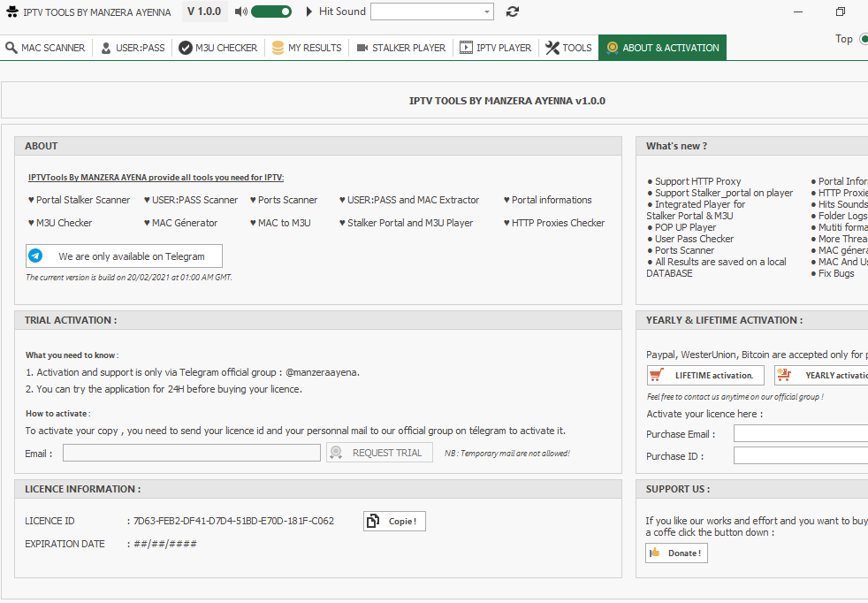Click the Donate! button
The height and width of the screenshot is (603, 868).
(x=676, y=553)
